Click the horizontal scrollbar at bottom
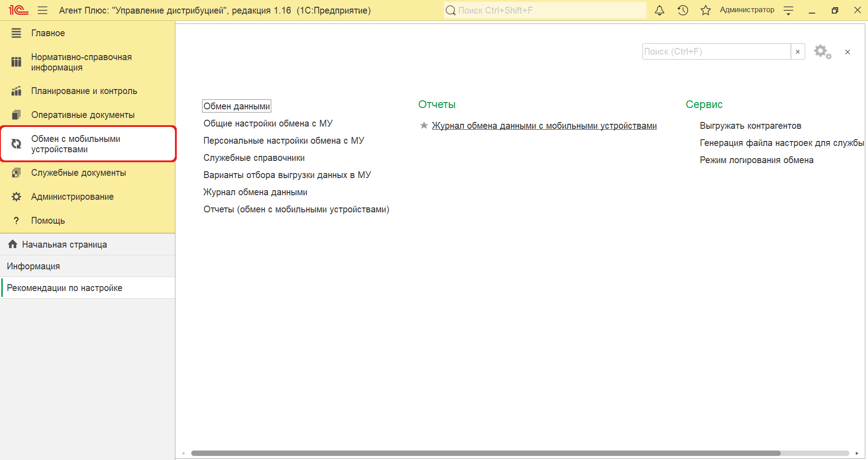This screenshot has width=868, height=460. 486,453
